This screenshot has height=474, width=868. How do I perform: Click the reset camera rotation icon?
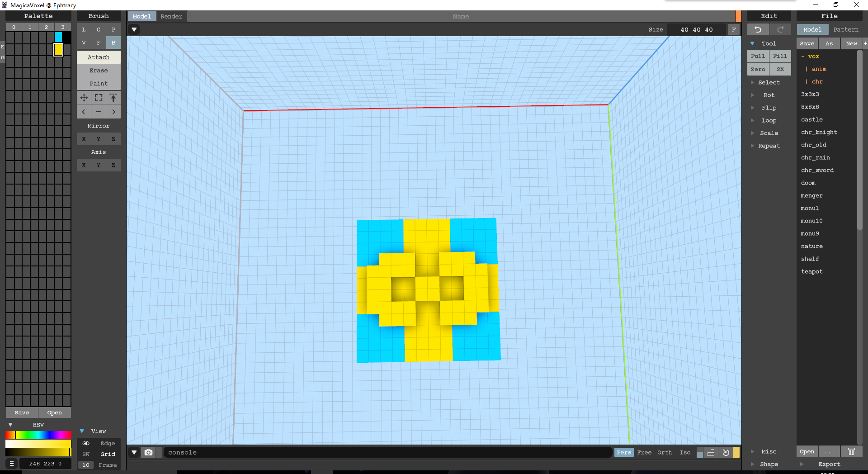coord(726,452)
